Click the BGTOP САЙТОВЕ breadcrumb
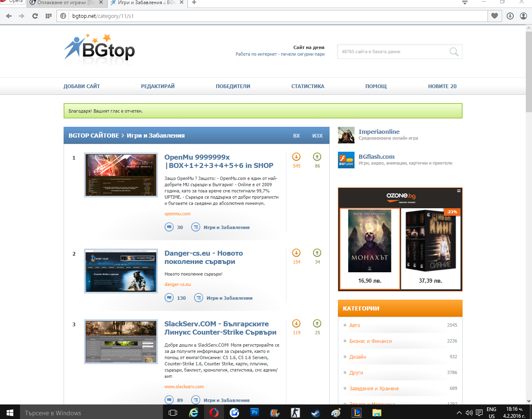This screenshot has width=532, height=419. pos(94,136)
